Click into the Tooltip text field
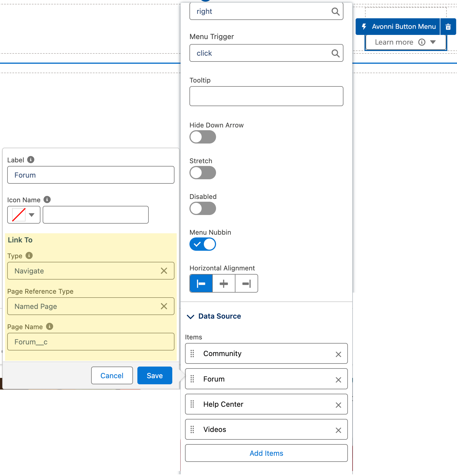This screenshot has height=476, width=457. point(266,96)
